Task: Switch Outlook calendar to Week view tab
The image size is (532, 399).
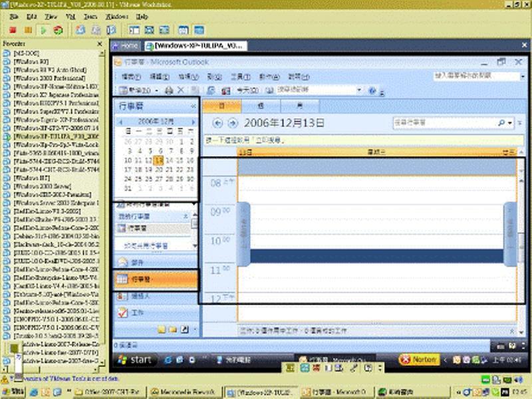Action: (x=261, y=106)
